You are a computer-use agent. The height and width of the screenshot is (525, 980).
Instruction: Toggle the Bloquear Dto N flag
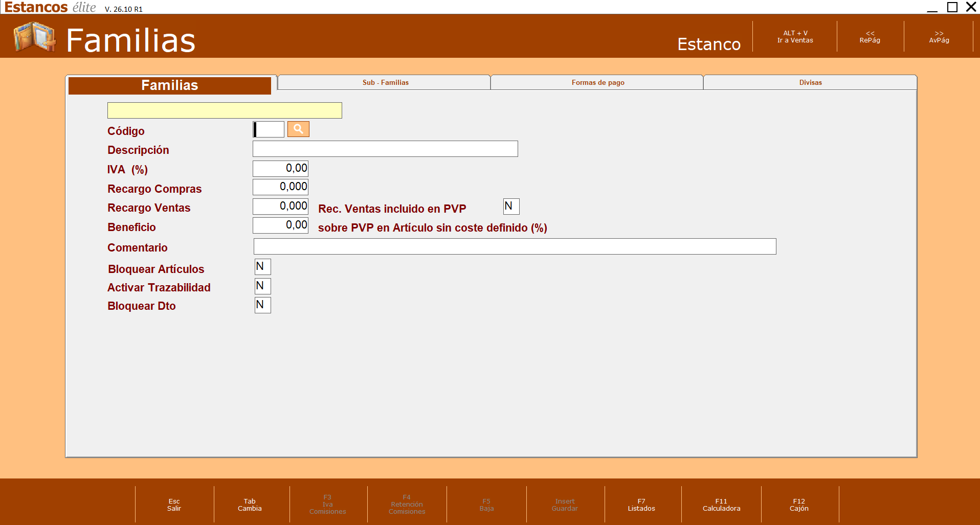point(263,305)
